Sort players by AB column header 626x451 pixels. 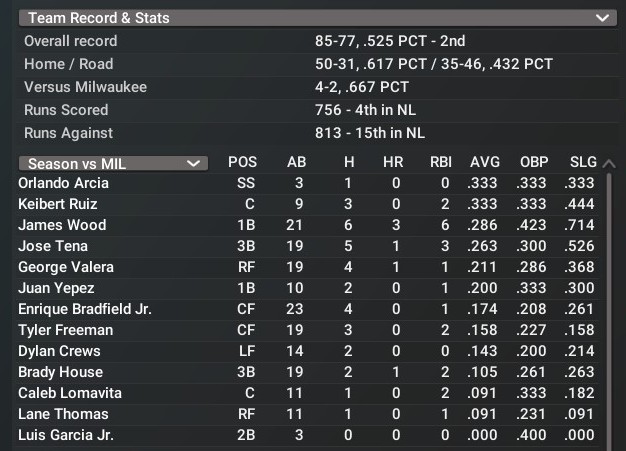[297, 162]
